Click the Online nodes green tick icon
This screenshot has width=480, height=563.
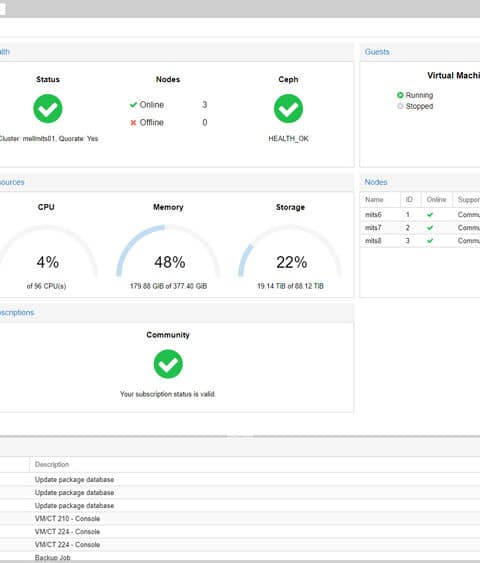click(x=133, y=104)
